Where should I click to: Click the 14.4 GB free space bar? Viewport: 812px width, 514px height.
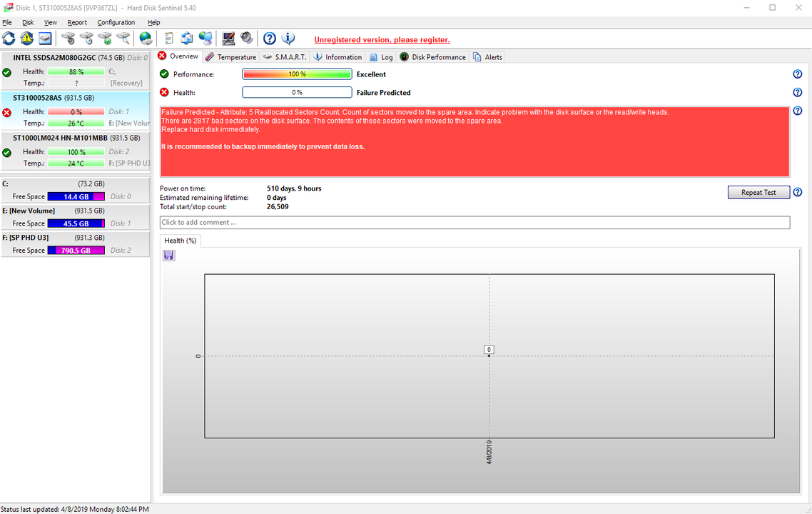coord(76,196)
